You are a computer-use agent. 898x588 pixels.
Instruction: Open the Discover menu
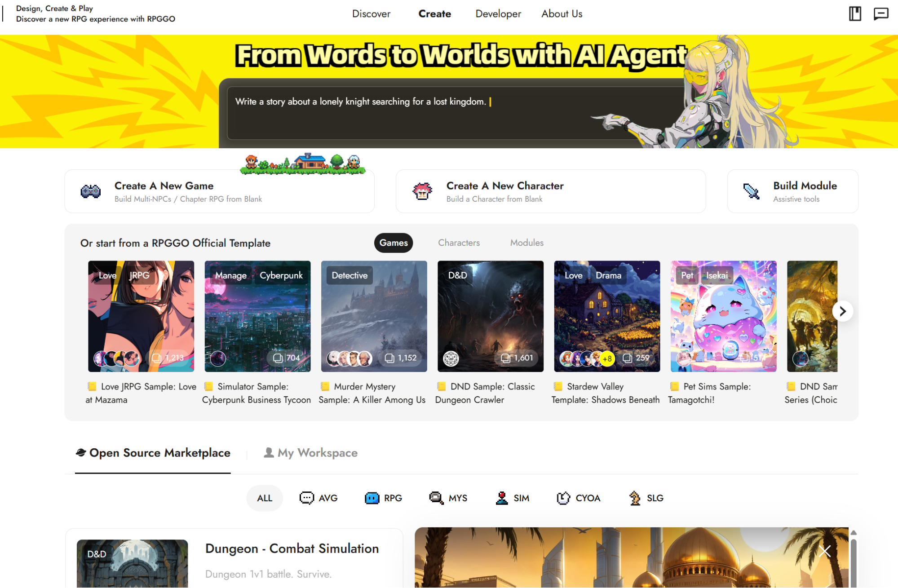tap(371, 14)
